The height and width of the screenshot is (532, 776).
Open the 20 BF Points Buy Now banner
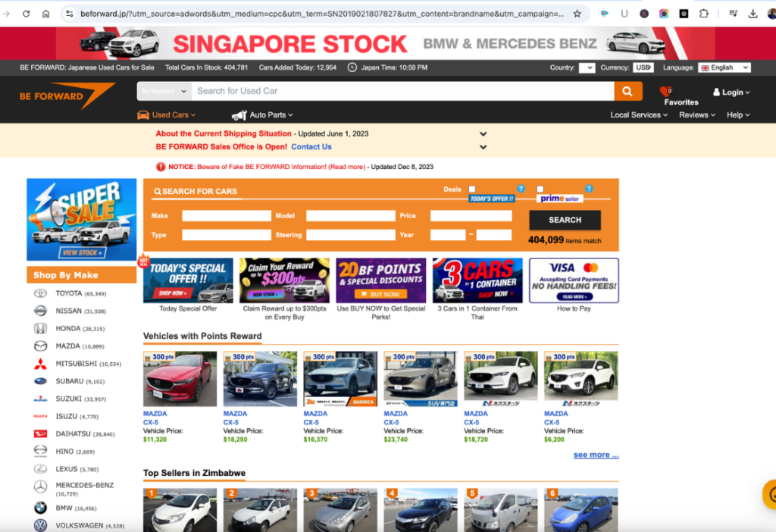pyautogui.click(x=380, y=280)
